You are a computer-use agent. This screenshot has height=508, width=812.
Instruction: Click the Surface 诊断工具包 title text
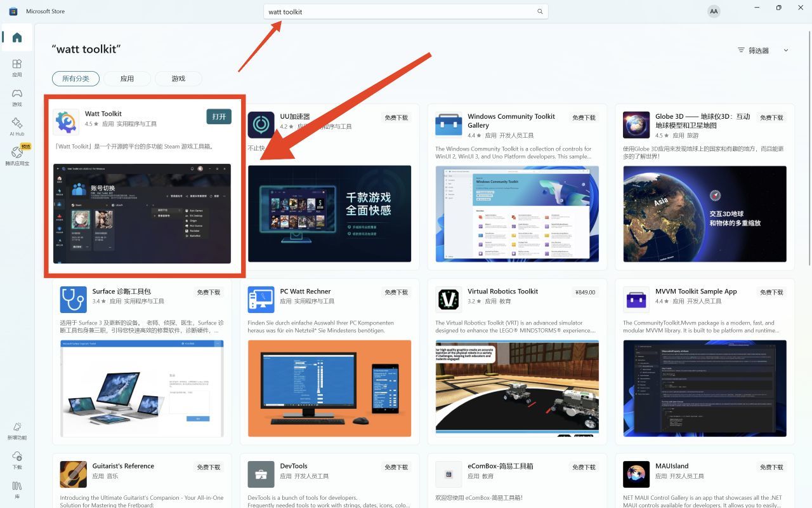point(122,291)
